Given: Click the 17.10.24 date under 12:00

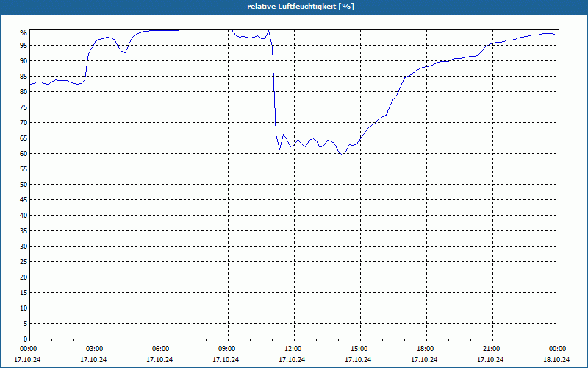Looking at the screenshot, I should point(292,359).
